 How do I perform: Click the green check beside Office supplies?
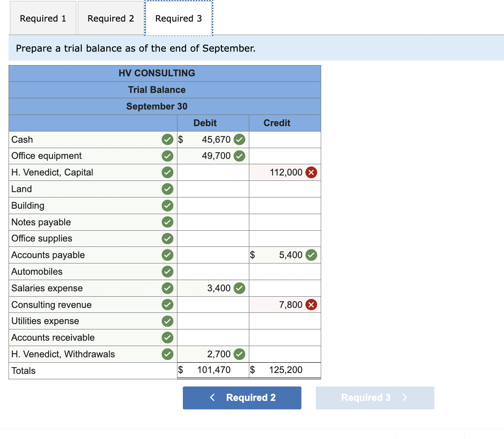point(168,239)
